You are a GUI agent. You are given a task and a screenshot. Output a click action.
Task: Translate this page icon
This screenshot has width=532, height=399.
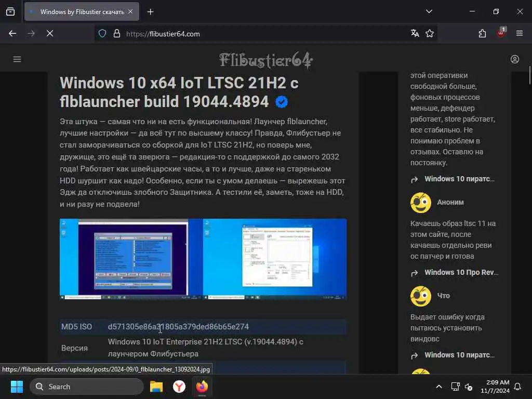[x=415, y=33]
